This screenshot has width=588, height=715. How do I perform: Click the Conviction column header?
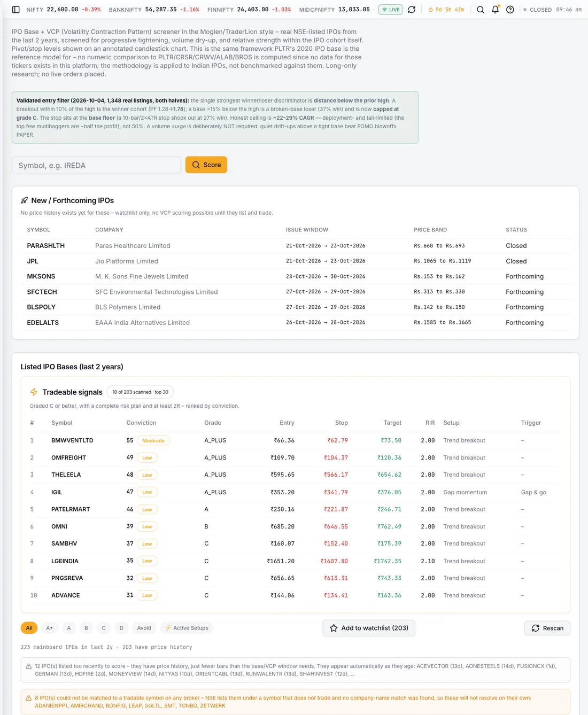141,423
